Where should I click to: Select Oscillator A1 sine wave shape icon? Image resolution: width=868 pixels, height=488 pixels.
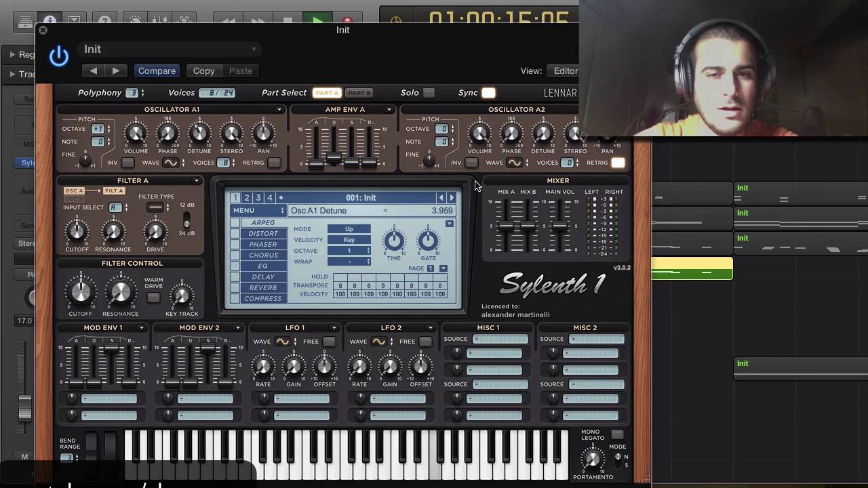[x=170, y=163]
